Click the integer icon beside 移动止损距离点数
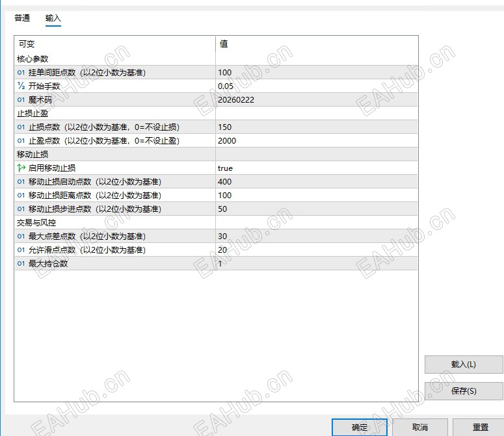This screenshot has width=504, height=436. click(x=21, y=195)
